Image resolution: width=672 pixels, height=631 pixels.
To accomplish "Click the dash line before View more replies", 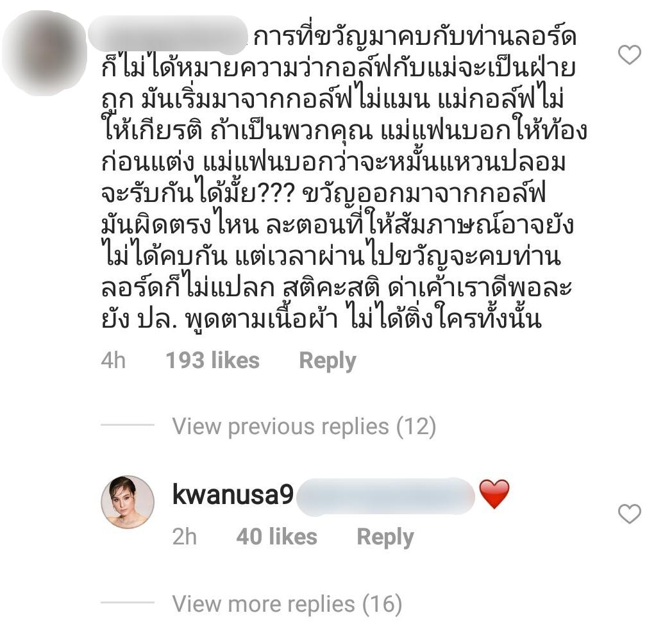I will [128, 602].
